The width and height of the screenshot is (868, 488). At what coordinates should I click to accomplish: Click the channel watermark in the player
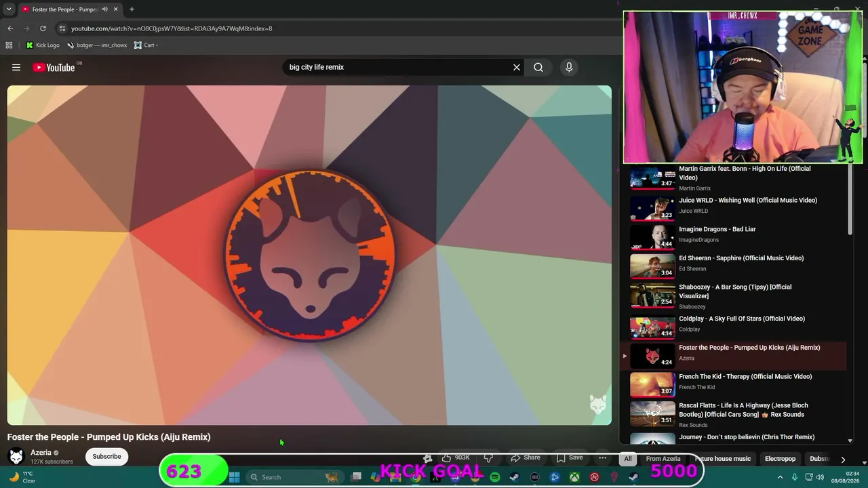coord(597,405)
